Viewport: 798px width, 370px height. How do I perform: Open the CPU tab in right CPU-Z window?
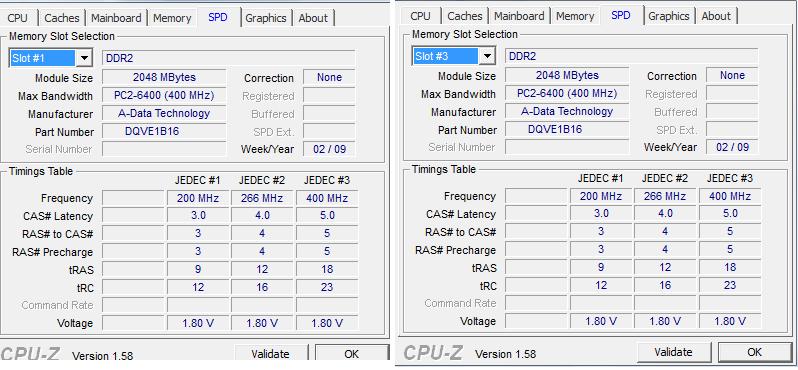420,16
